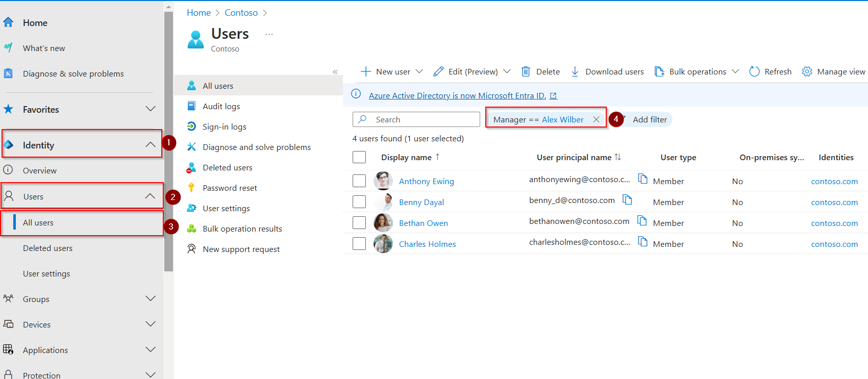Expand the Devices section chevron

tap(151, 324)
